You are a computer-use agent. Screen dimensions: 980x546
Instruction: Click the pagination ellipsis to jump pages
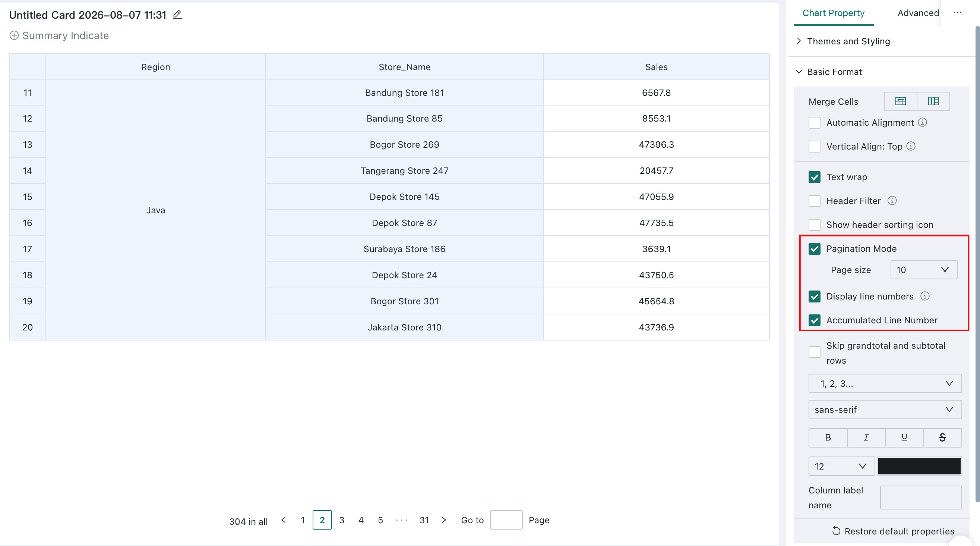(x=401, y=520)
